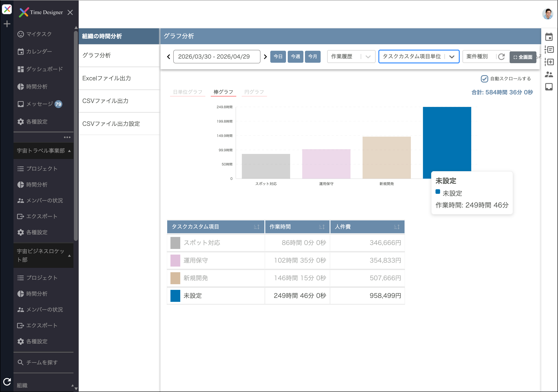Collapse the 宇宙トラベル事業部 section
Viewport: 558px width, 392px height.
pos(44,151)
